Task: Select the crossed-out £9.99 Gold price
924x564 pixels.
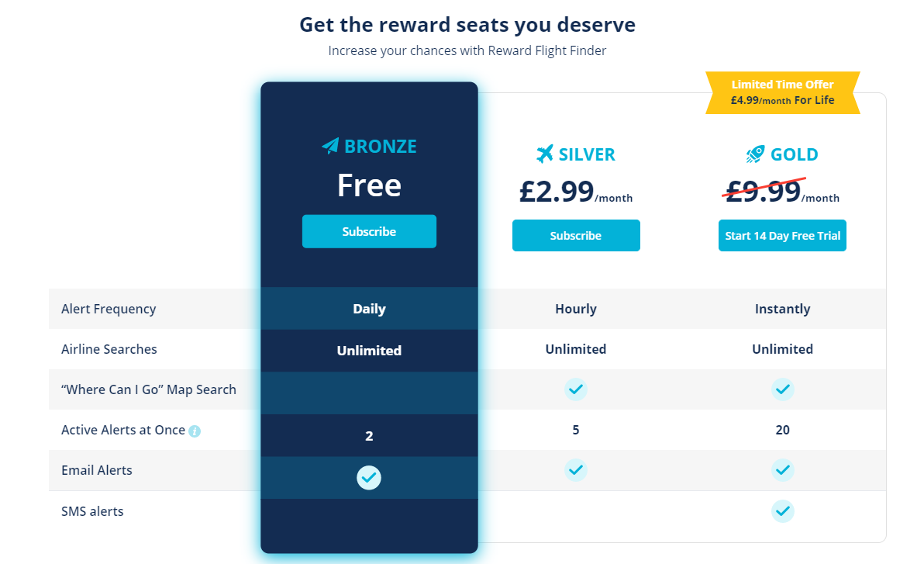Action: point(764,191)
